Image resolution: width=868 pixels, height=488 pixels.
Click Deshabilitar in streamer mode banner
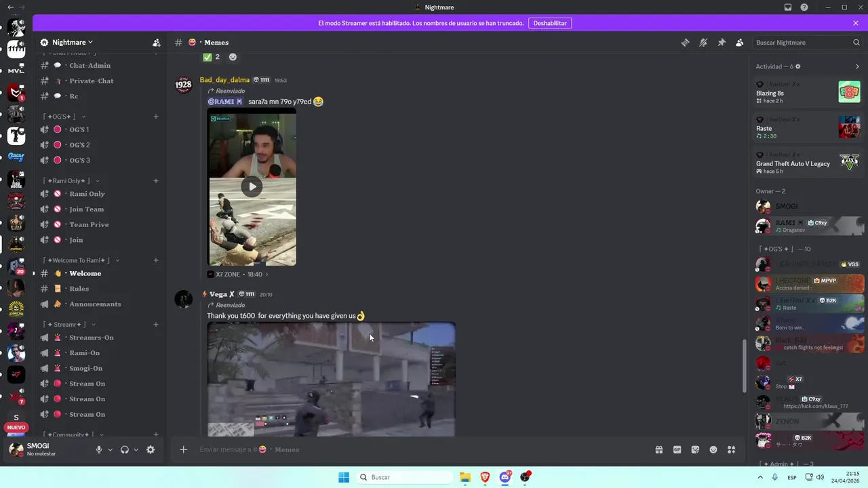(550, 23)
